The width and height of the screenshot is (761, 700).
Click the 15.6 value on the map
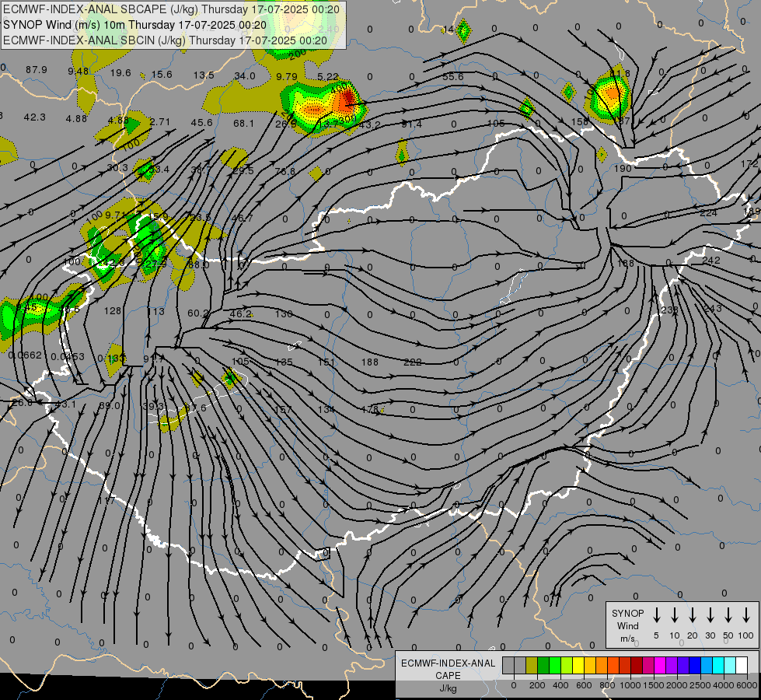162,75
